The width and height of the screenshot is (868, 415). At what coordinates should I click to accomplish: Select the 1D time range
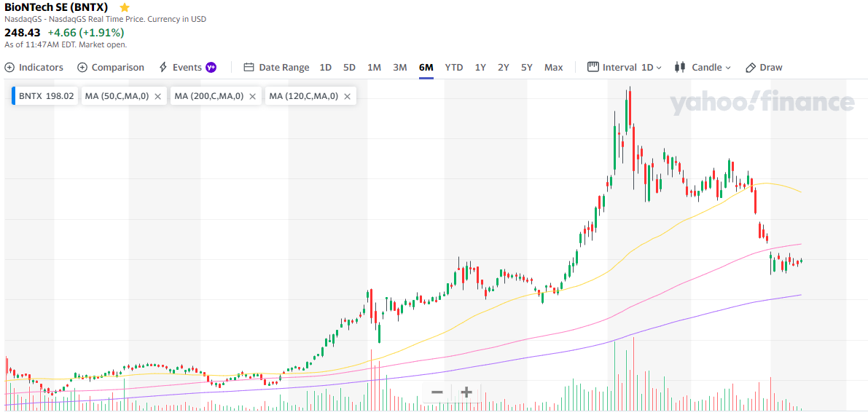coord(326,68)
